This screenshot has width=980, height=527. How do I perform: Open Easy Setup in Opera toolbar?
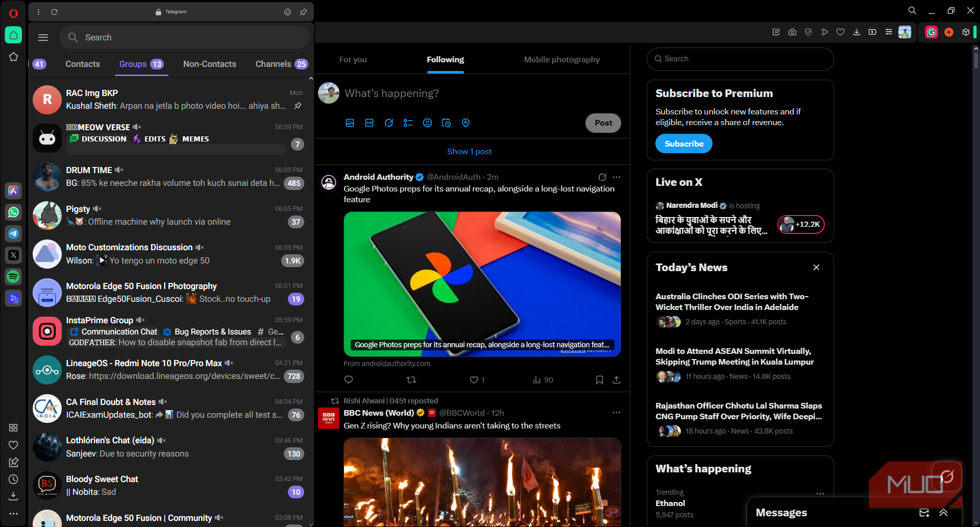[889, 32]
